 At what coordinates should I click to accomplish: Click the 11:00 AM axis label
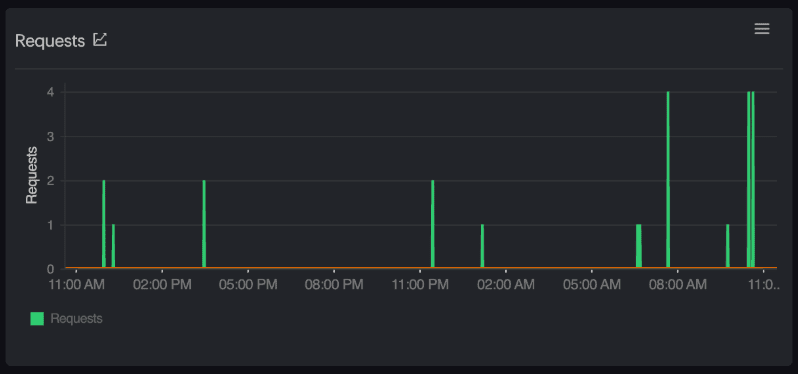coord(76,284)
